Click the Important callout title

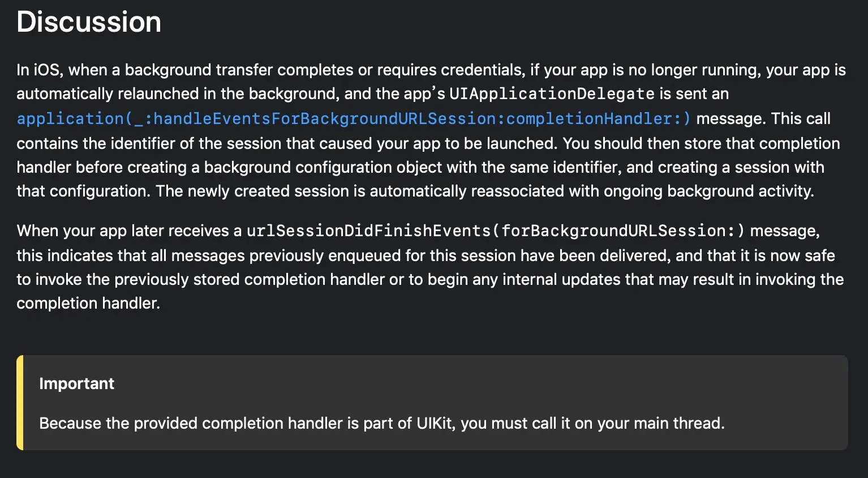tap(76, 384)
